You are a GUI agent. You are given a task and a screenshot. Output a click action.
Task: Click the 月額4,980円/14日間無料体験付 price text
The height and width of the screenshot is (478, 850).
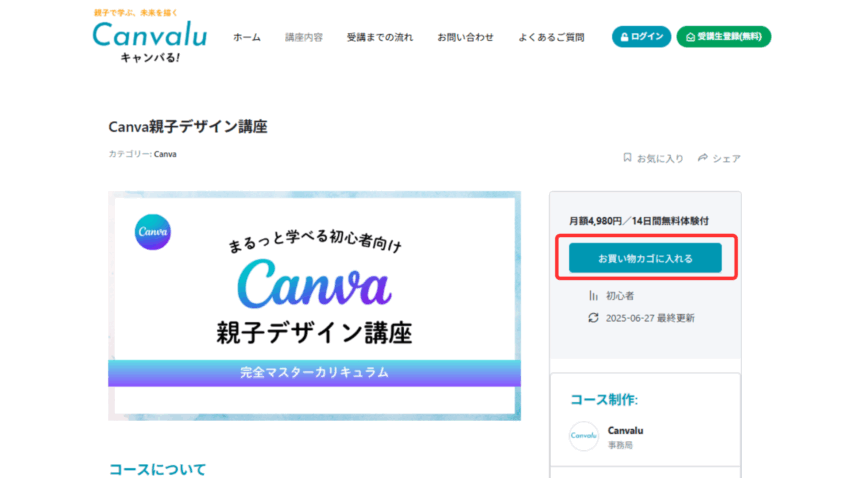(x=639, y=221)
